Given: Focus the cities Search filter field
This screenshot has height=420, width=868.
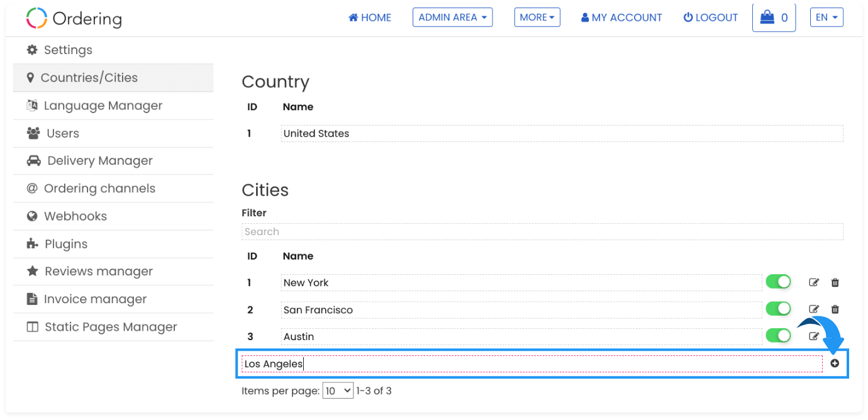Looking at the screenshot, I should pyautogui.click(x=542, y=232).
